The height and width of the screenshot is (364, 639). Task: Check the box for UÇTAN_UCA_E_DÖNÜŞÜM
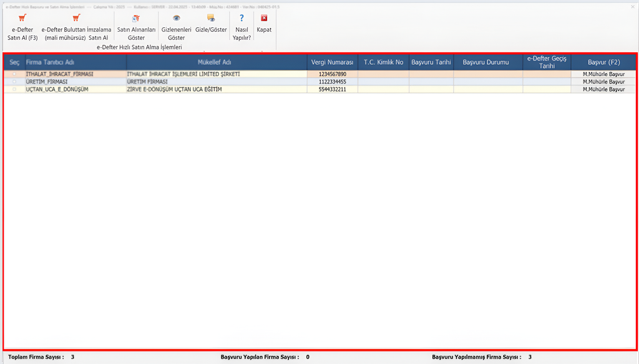[14, 89]
